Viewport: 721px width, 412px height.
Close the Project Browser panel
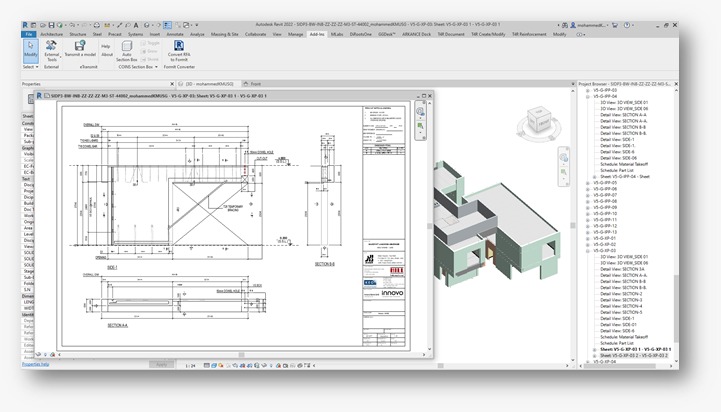[x=675, y=84]
